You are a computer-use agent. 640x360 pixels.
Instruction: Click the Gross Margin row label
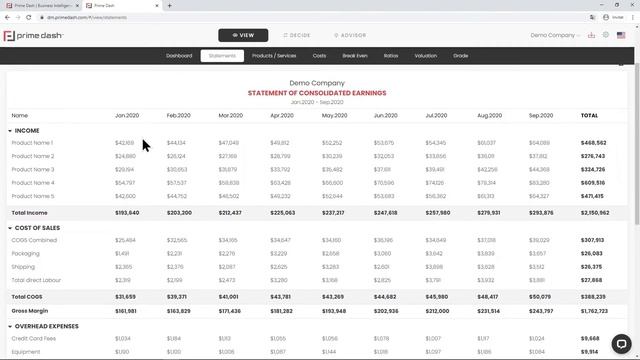pyautogui.click(x=30, y=311)
